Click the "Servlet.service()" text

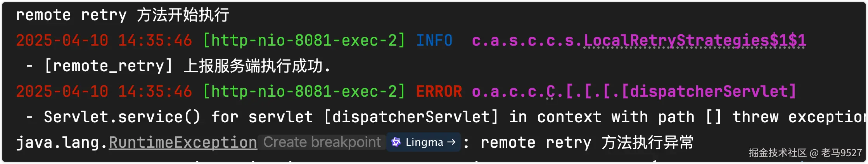click(122, 117)
